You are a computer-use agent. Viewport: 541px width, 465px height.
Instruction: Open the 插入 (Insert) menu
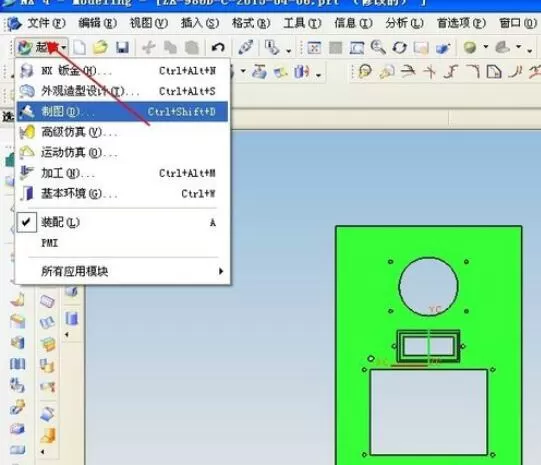[x=200, y=23]
